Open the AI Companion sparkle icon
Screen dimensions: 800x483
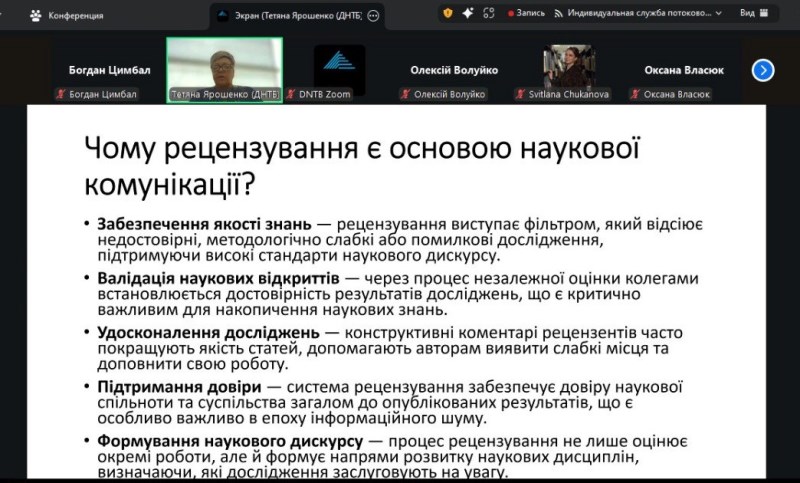point(467,13)
